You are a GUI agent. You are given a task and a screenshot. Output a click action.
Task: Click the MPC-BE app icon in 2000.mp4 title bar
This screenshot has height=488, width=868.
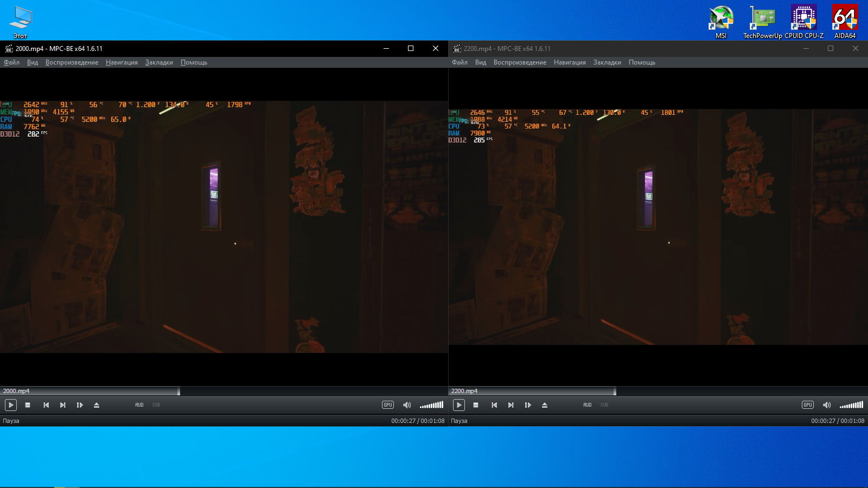[9, 48]
